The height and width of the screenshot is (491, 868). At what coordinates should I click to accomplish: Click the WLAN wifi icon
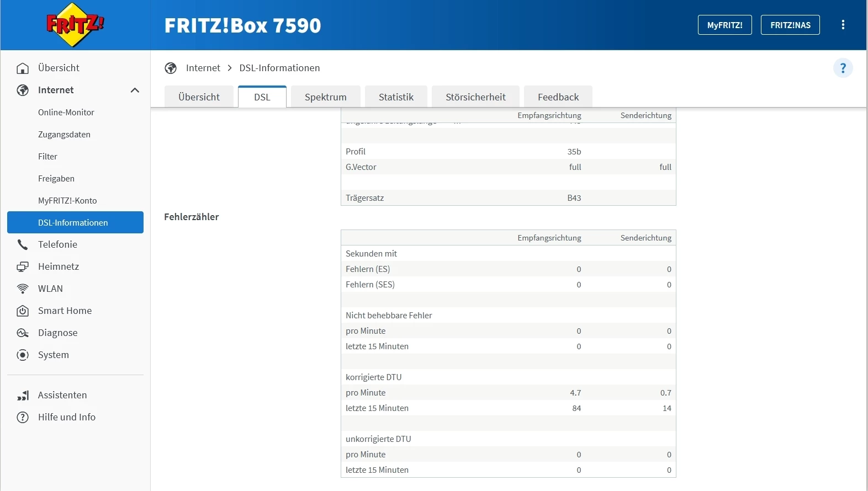(23, 289)
